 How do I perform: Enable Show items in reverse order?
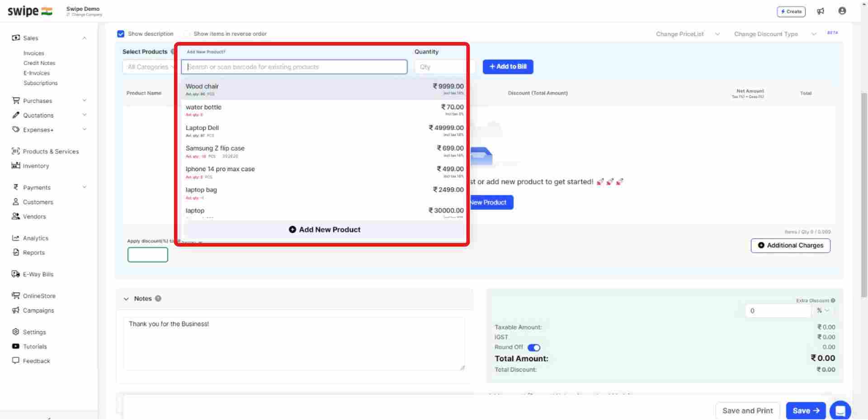(187, 34)
